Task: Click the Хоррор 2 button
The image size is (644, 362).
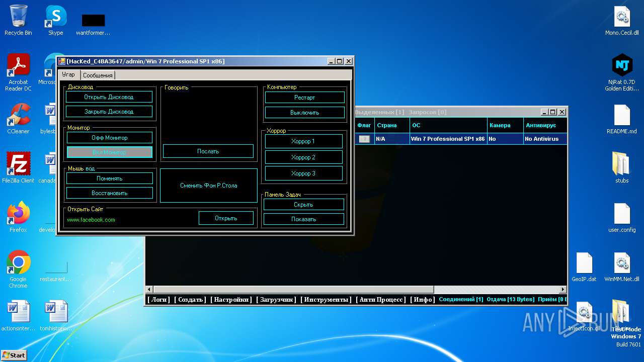Action: click(x=303, y=157)
